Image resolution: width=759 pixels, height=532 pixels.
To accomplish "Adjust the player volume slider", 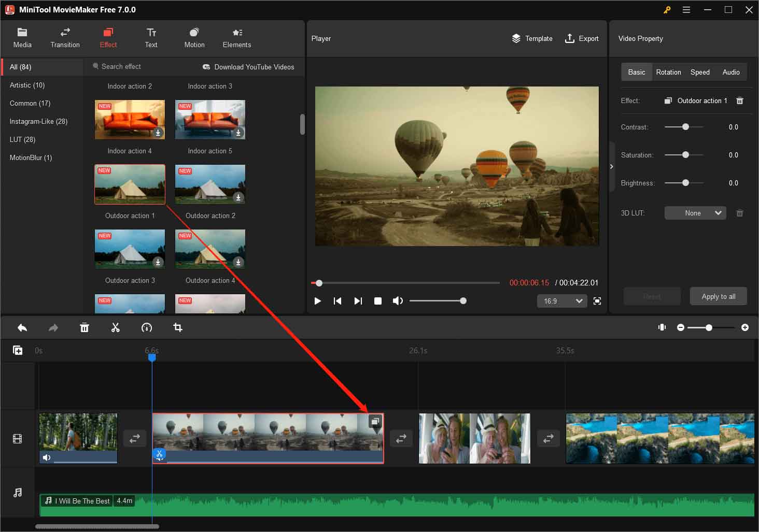I will click(x=438, y=301).
